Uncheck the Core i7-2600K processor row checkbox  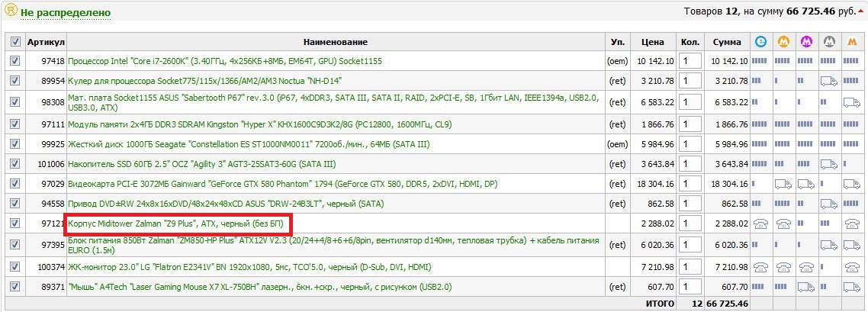(15, 61)
